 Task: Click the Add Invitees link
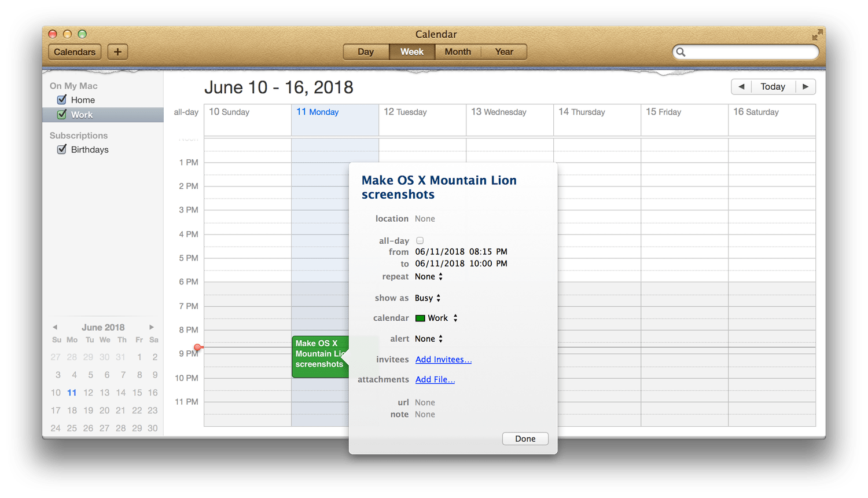443,360
